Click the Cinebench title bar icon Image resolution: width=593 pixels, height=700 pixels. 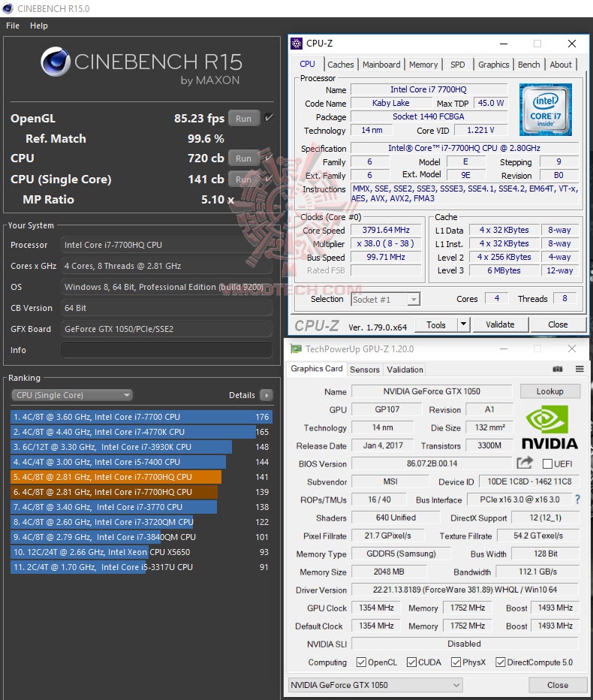(8, 8)
